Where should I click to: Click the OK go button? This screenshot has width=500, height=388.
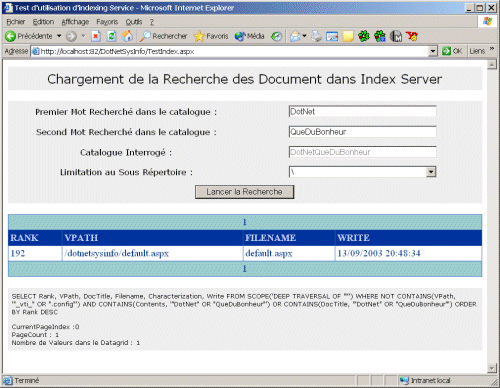pyautogui.click(x=452, y=51)
